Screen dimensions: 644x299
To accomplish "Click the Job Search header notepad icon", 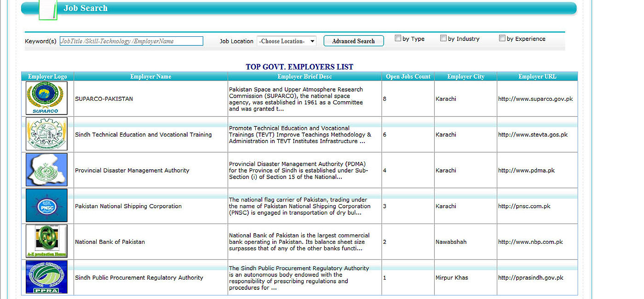I will point(48,9).
